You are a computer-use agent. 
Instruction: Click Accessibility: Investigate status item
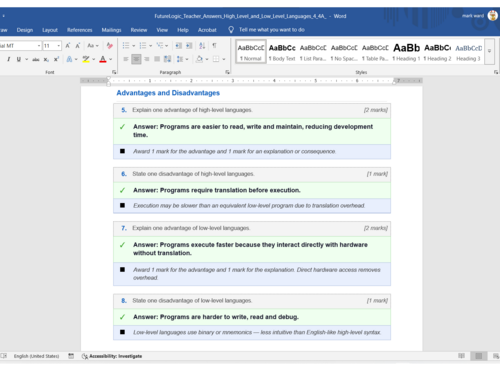(x=112, y=356)
